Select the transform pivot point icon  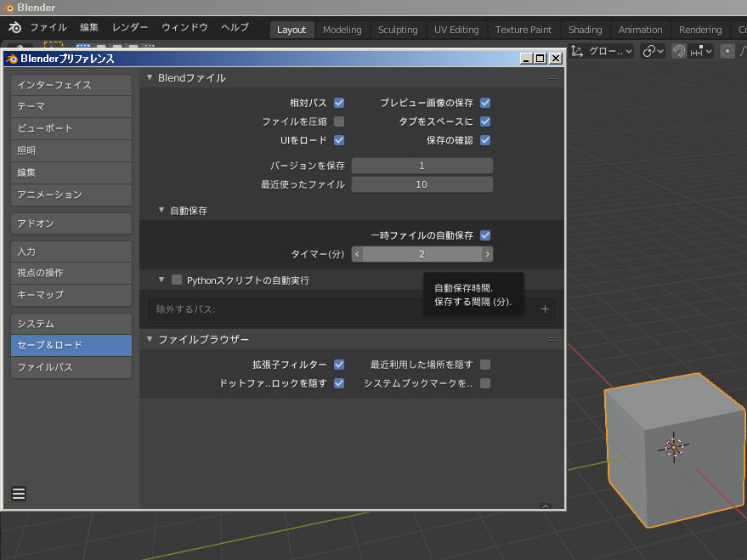click(650, 51)
